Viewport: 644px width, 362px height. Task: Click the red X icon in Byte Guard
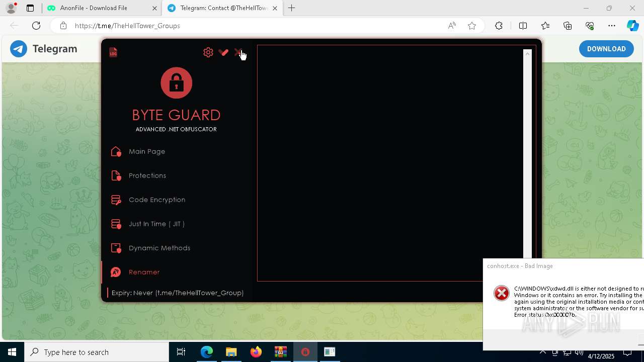238,52
